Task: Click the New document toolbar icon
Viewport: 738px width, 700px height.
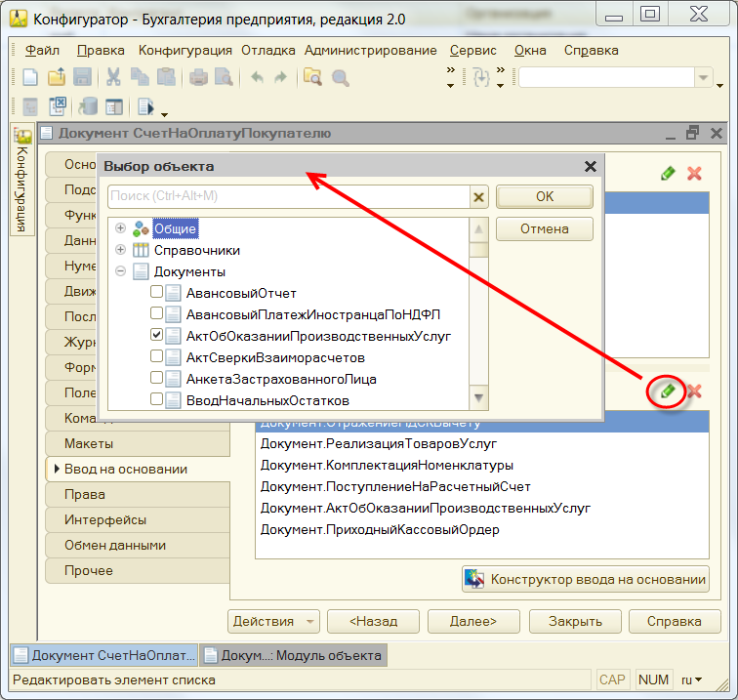Action: pyautogui.click(x=30, y=77)
